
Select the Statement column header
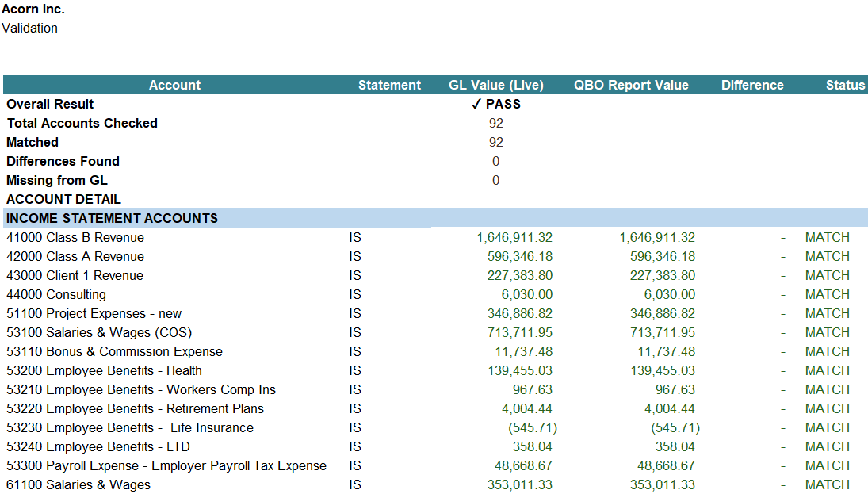389,85
